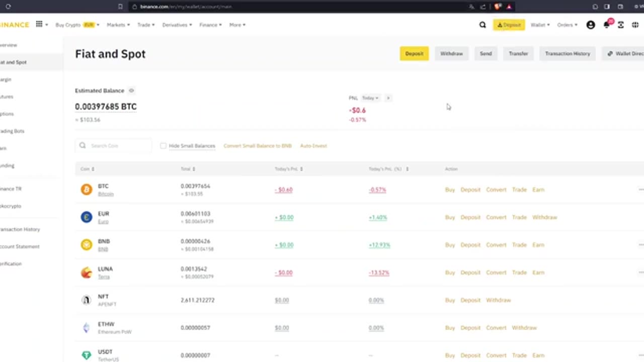Viewport: 644px width, 362px height.
Task: Click the Euro coin icon in EUR row
Action: pyautogui.click(x=87, y=217)
